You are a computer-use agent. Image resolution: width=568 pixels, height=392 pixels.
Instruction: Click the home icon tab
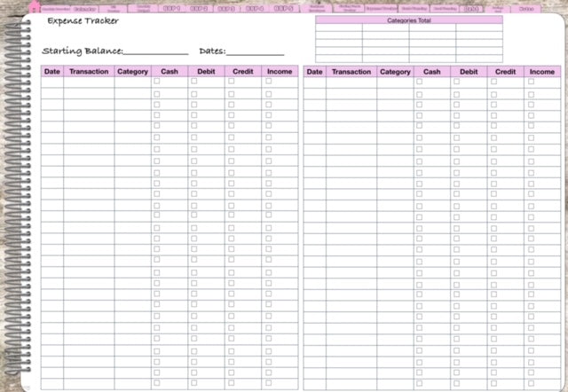coord(35,7)
